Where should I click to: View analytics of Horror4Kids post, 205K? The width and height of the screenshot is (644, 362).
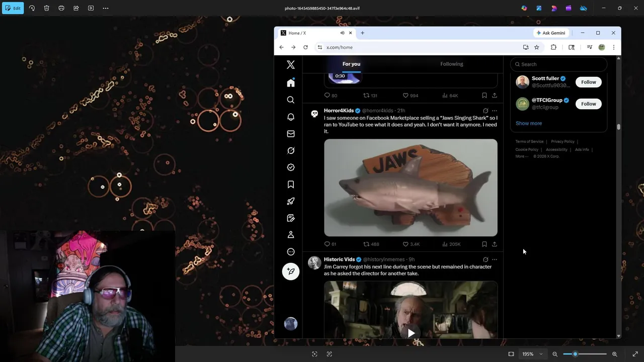pos(451,244)
